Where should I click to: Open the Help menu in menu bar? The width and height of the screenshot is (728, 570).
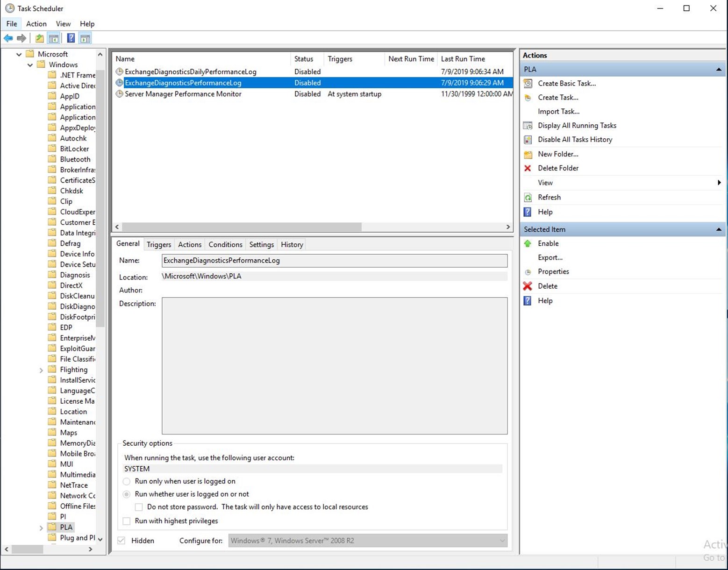[x=87, y=24]
